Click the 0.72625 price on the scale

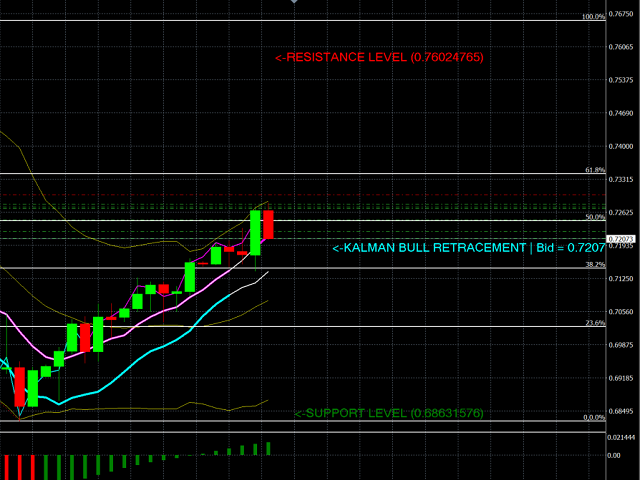621,212
